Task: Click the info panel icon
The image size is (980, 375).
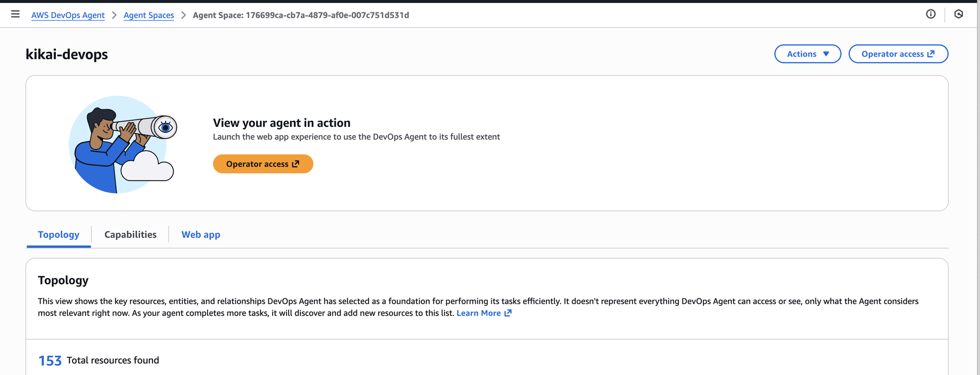Action: click(x=931, y=14)
